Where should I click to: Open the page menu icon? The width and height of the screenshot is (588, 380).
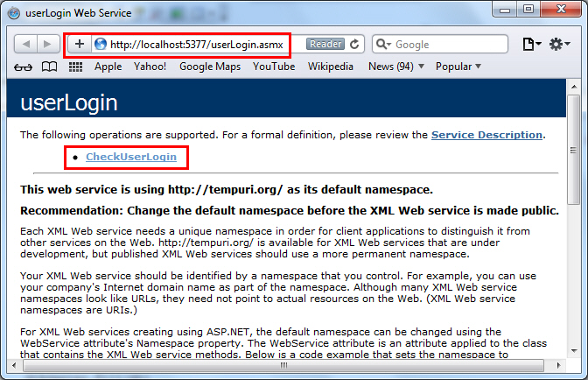click(532, 45)
